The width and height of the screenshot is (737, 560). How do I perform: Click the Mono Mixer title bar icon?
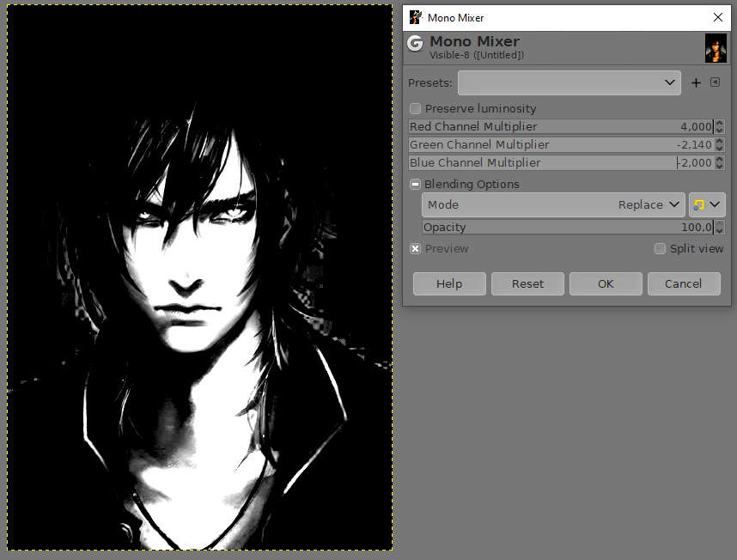click(x=416, y=17)
